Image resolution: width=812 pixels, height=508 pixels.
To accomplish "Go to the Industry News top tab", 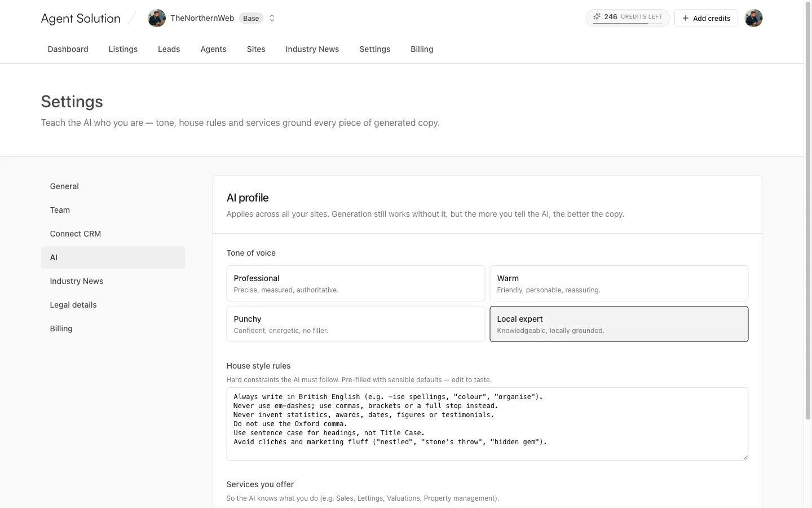I will pyautogui.click(x=312, y=49).
